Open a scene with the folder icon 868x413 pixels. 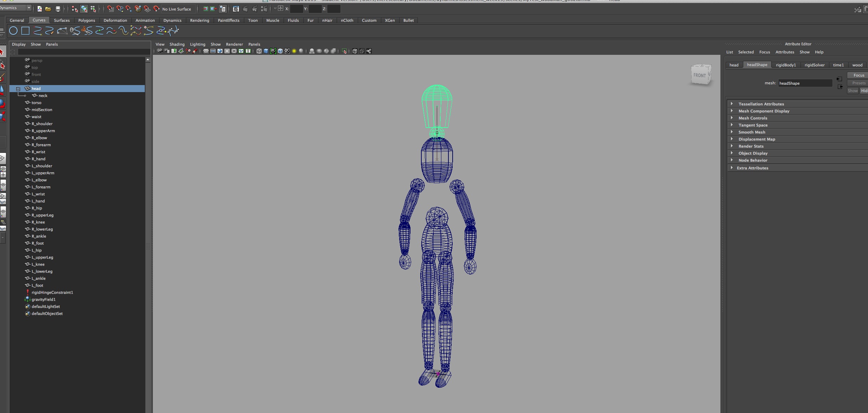[48, 9]
